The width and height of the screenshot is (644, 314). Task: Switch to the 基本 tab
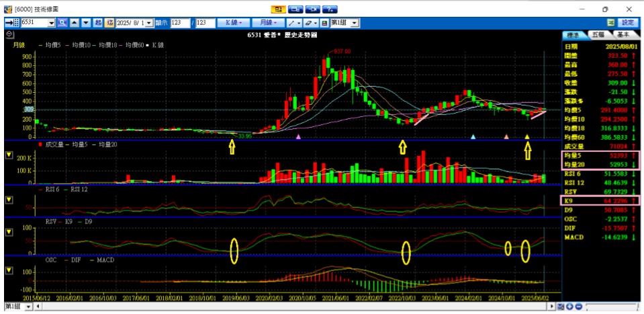(623, 34)
